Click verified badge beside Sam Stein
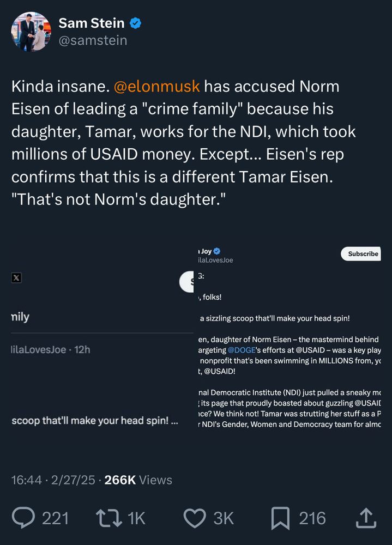 136,23
